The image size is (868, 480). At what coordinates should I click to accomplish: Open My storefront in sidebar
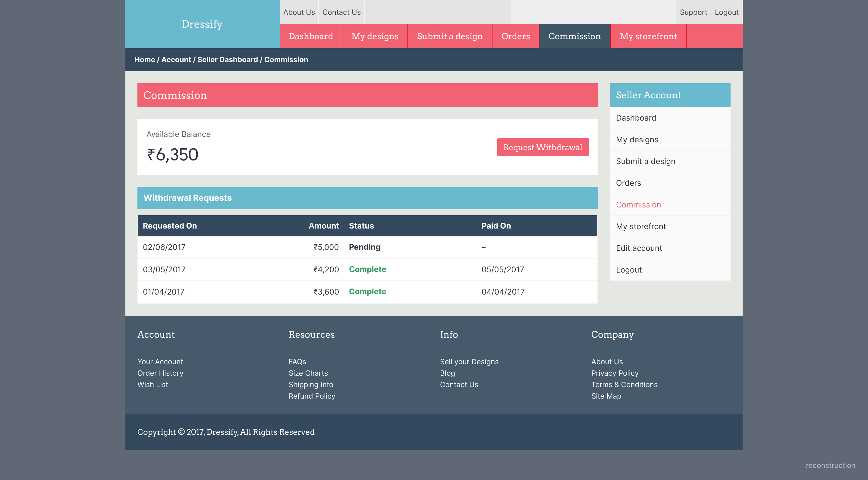[x=670, y=226]
